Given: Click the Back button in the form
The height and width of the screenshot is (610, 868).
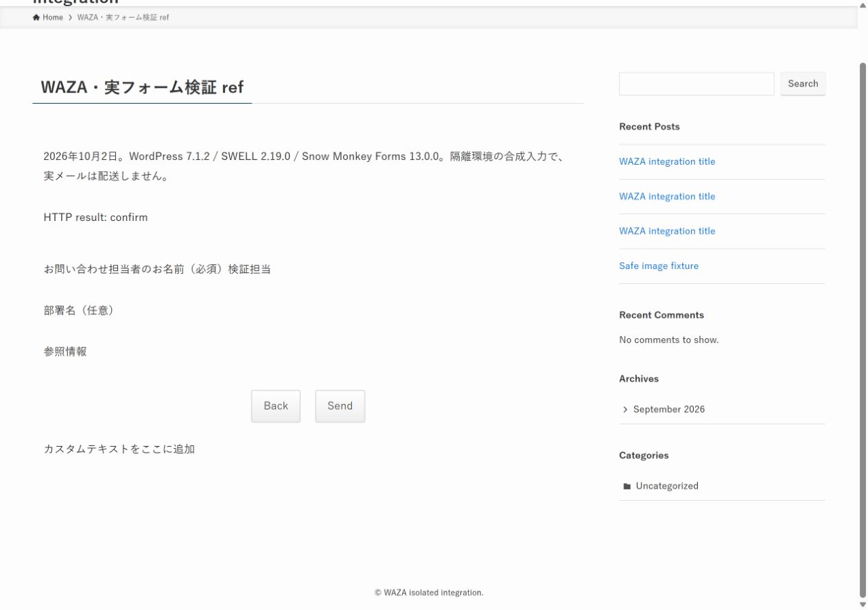Looking at the screenshot, I should tap(276, 406).
